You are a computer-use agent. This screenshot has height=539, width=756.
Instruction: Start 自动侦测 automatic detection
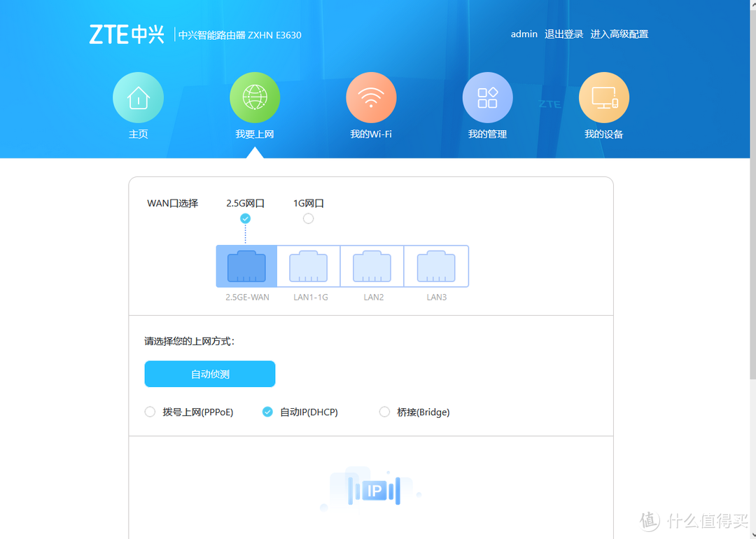[x=210, y=374]
